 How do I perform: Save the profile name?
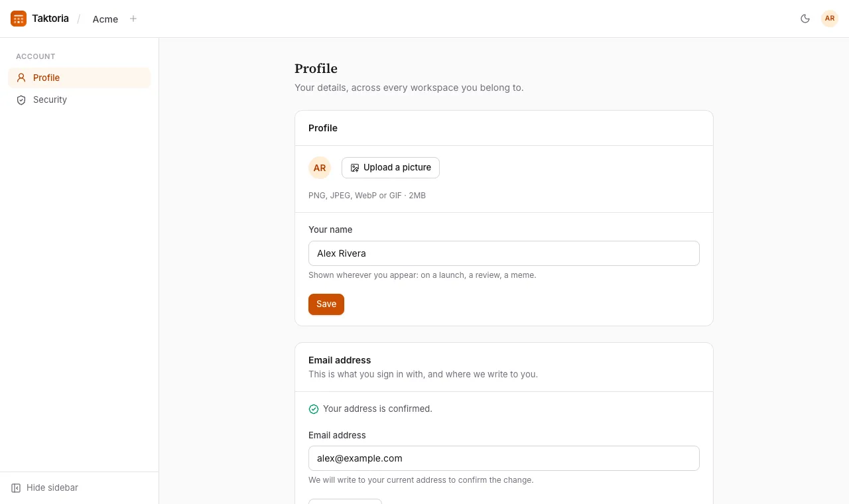pos(326,304)
